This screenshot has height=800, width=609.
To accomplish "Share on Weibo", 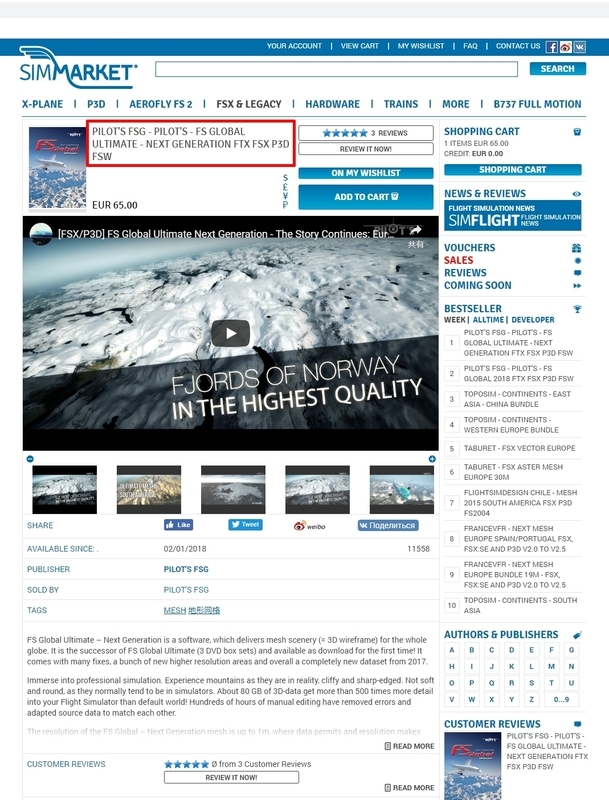I will point(310,526).
